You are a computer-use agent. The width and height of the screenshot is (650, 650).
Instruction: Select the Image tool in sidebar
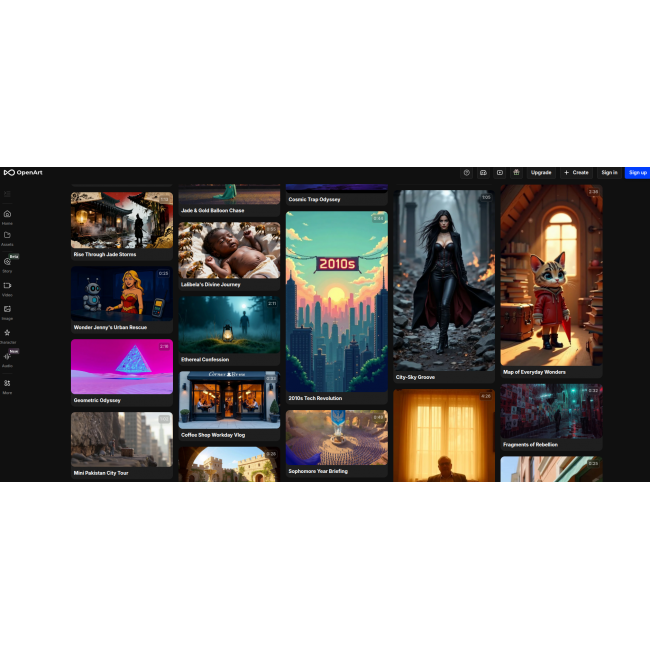coord(7,311)
